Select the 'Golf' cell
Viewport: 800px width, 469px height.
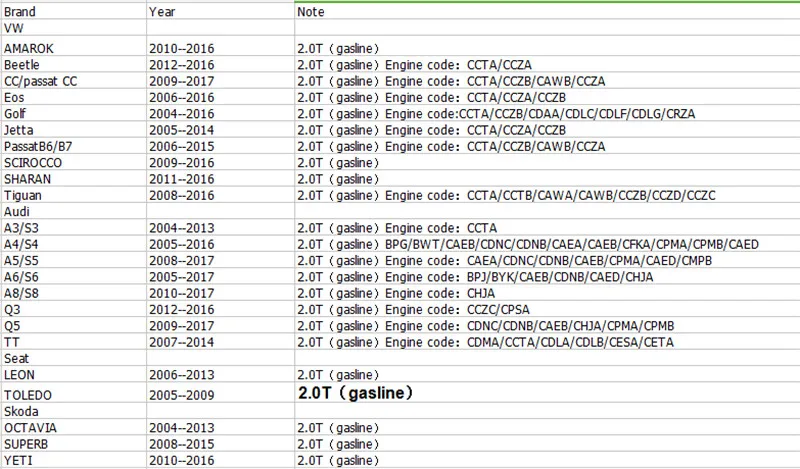pos(73,114)
